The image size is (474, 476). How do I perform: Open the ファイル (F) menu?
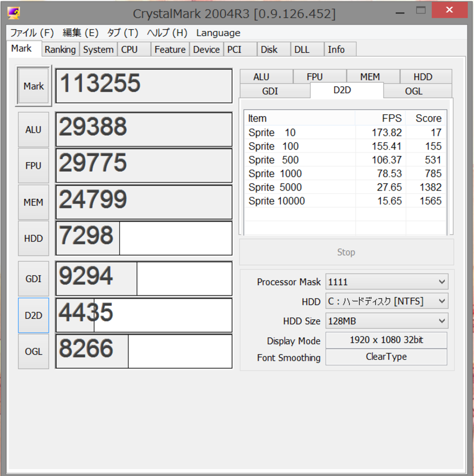(x=32, y=33)
